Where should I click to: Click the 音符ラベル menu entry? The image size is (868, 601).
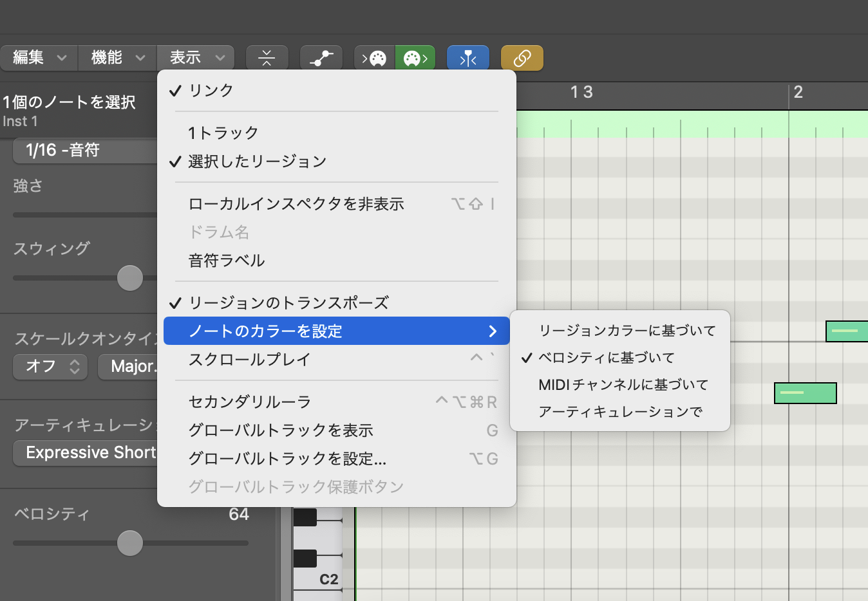226,261
